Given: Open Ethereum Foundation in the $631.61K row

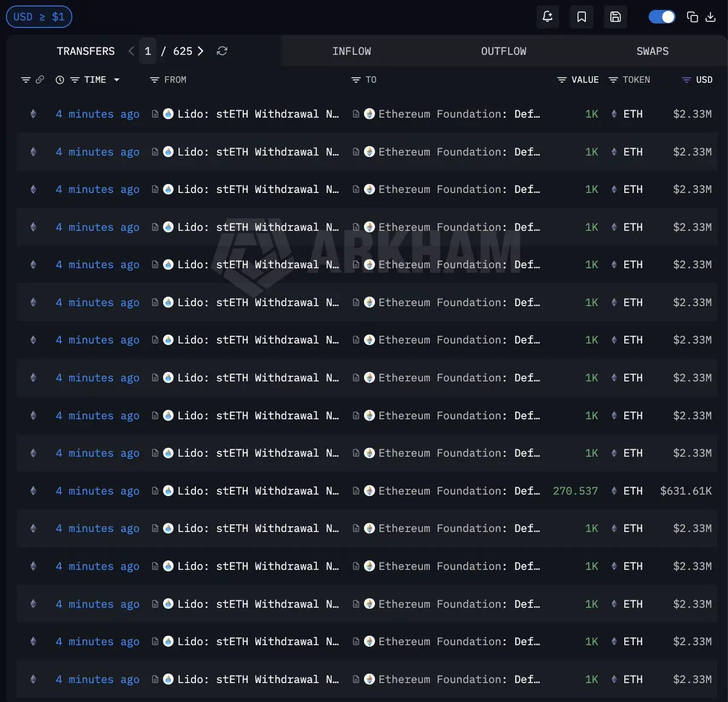Looking at the screenshot, I should (x=459, y=491).
